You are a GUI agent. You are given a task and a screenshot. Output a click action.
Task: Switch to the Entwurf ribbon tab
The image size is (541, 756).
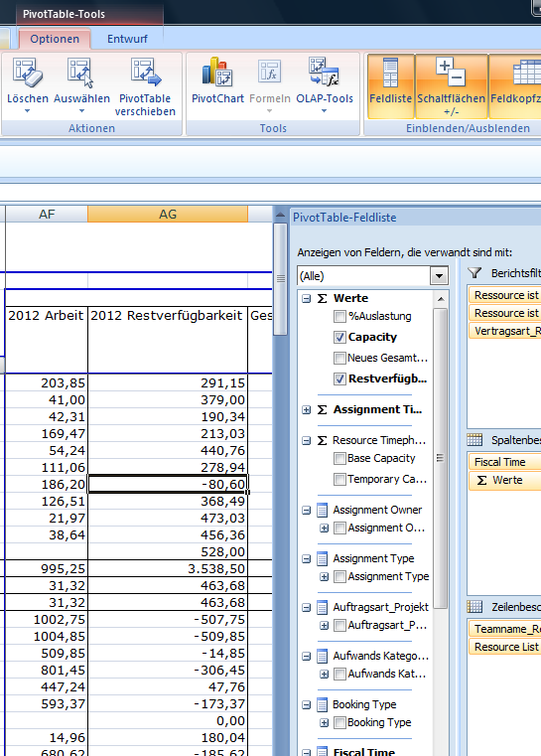[127, 39]
